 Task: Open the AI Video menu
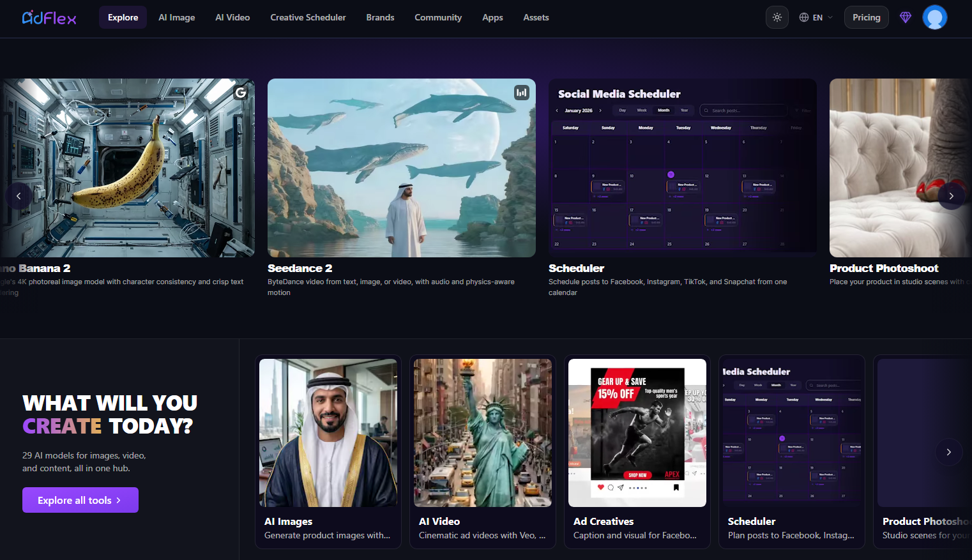click(x=232, y=17)
